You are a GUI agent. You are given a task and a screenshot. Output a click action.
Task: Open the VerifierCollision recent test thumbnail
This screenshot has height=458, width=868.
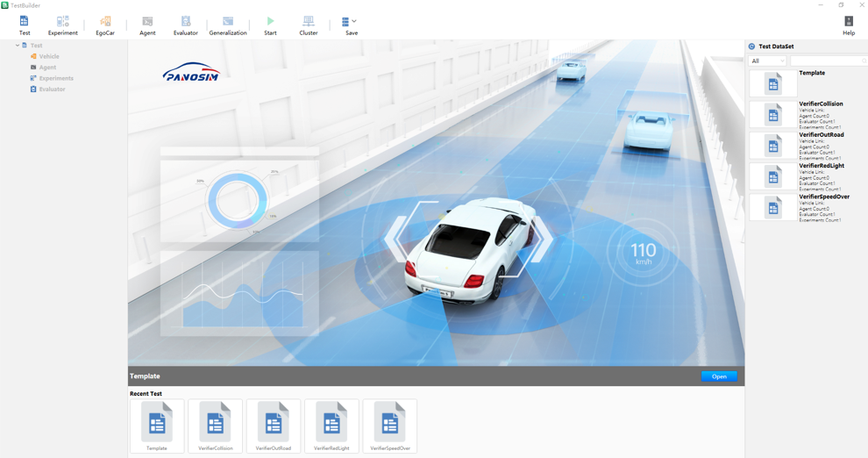point(215,426)
